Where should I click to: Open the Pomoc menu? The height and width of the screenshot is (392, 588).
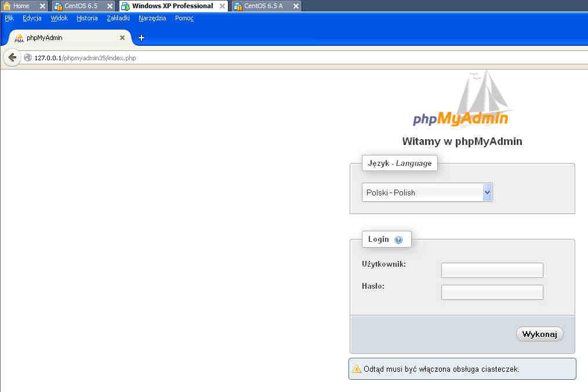click(x=184, y=18)
